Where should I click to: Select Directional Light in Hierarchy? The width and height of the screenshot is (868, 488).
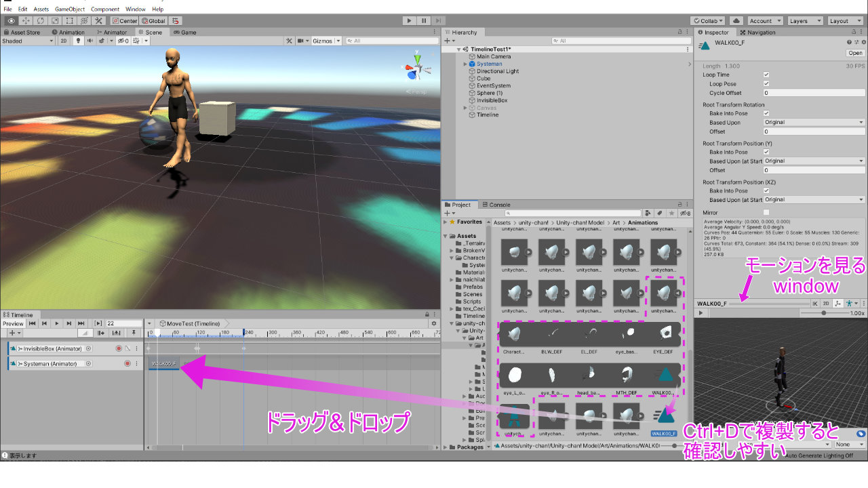point(498,71)
